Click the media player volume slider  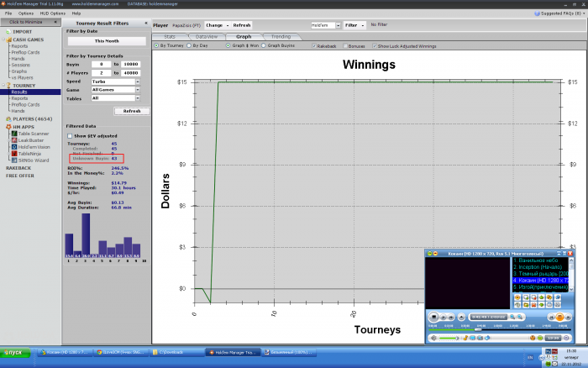[449, 338]
